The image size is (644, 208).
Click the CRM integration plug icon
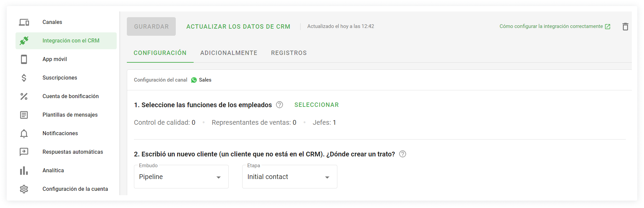coord(24,41)
